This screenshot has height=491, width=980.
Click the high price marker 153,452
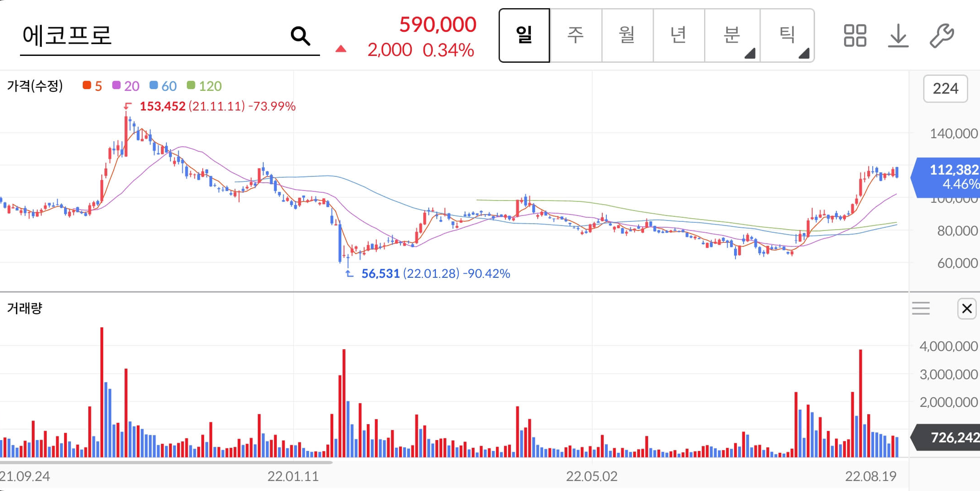click(162, 106)
